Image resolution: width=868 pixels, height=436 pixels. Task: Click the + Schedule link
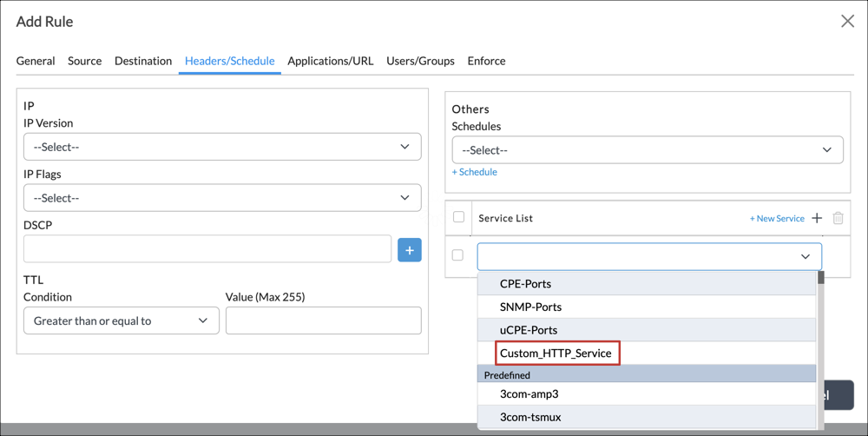click(x=475, y=172)
